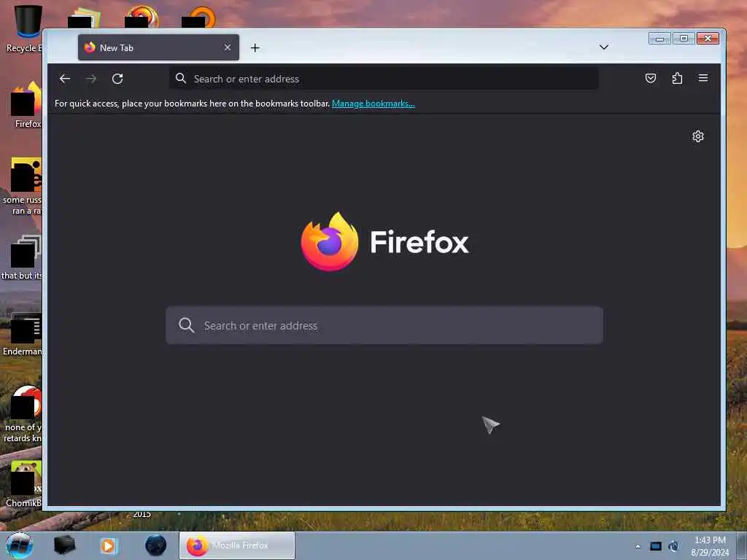Show hidden system tray icons arrow
Image resolution: width=747 pixels, height=560 pixels.
[x=638, y=547]
